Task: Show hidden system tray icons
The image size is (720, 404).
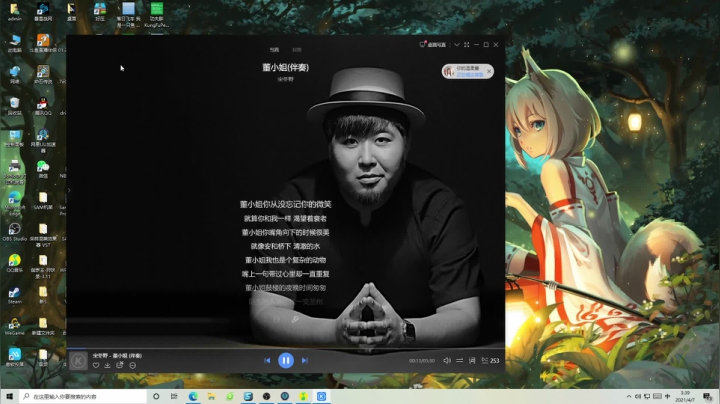Action: click(x=629, y=396)
